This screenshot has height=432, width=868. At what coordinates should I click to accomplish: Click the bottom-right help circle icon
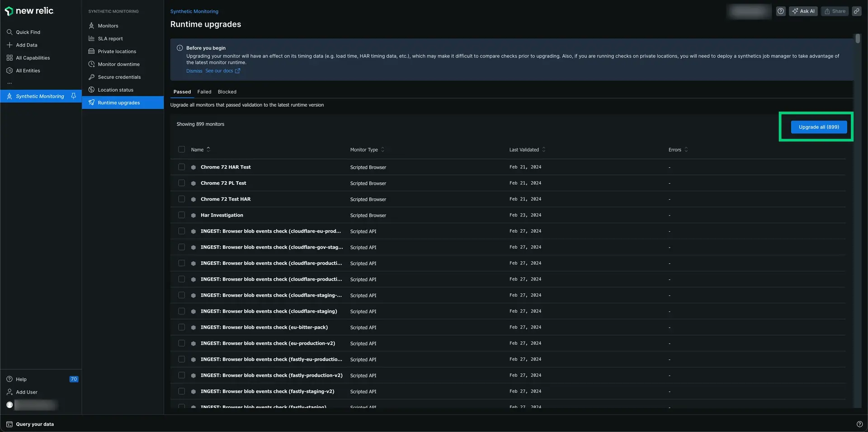(859, 424)
